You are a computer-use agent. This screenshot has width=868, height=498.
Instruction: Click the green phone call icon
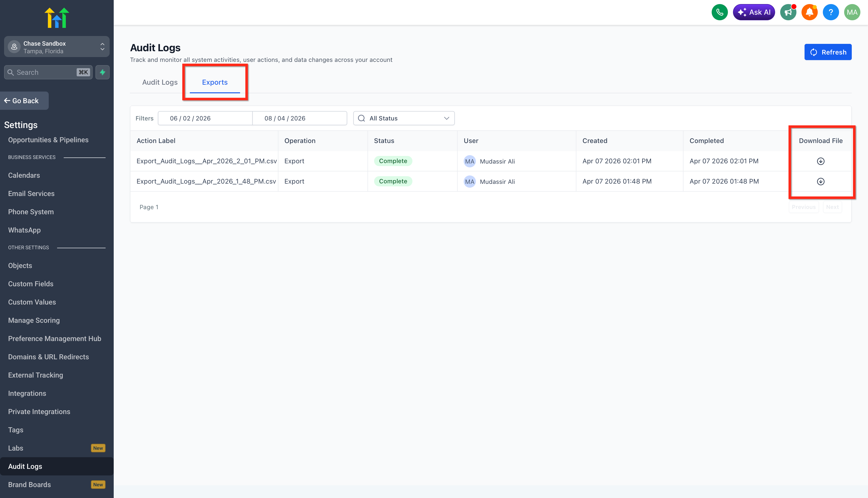point(720,12)
